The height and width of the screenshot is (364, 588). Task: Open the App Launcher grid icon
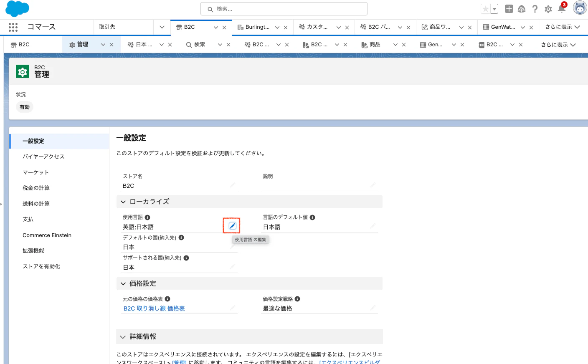[x=13, y=27]
